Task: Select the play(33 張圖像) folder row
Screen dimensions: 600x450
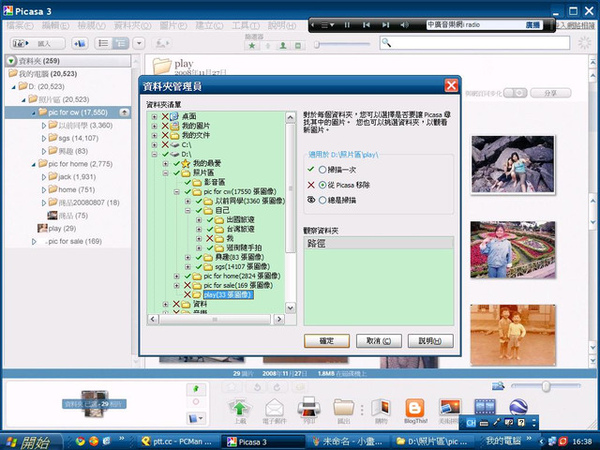Action: click(x=228, y=295)
